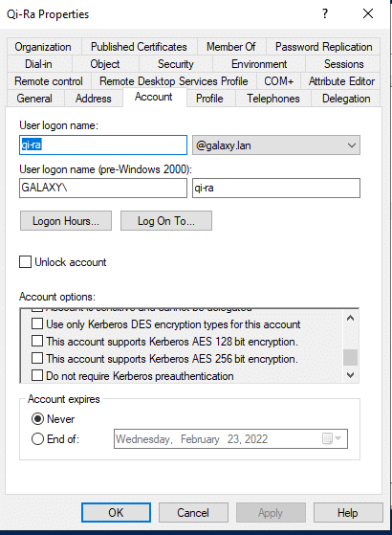
Task: Switch to the Member Of tab
Action: pos(231,47)
